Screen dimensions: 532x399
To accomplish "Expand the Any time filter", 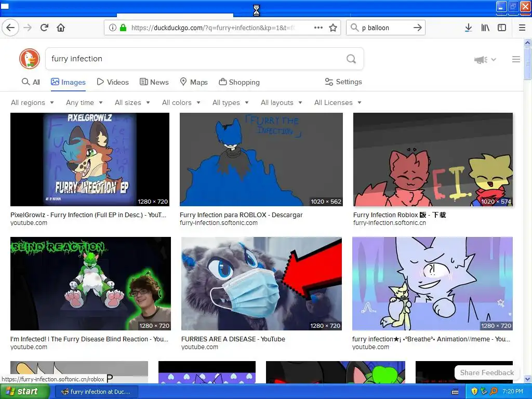I will [x=84, y=102].
